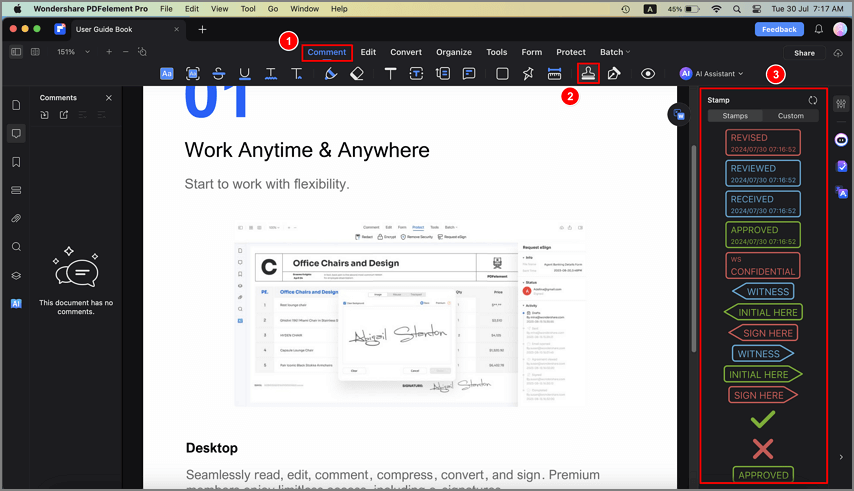Open the Edit tab
854x491 pixels.
(368, 52)
